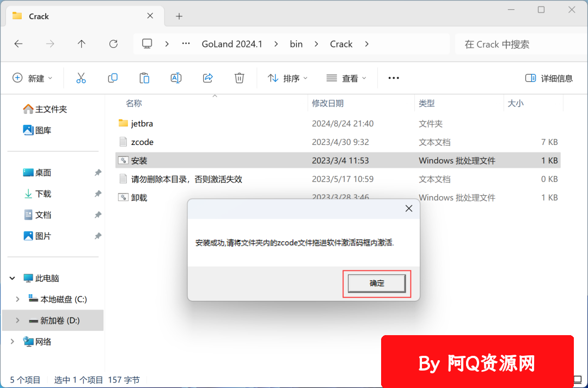
Task: Click the jetbra folder icon
Action: [x=123, y=123]
